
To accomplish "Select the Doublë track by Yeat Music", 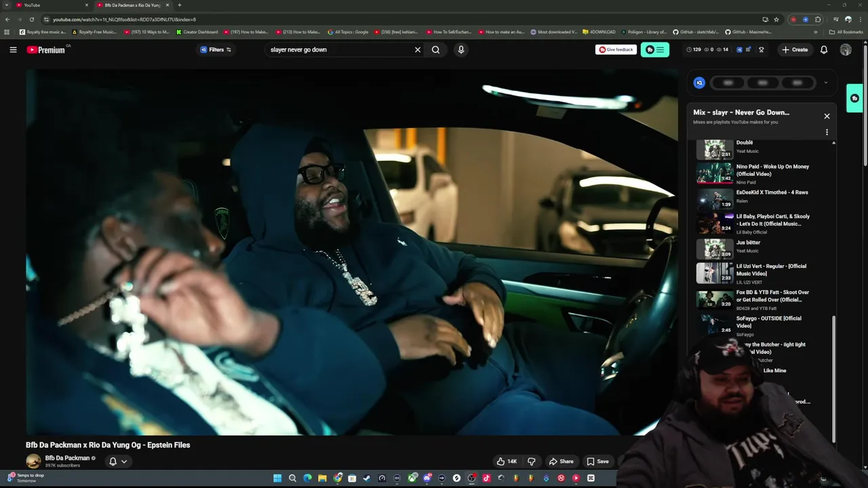I will coord(753,147).
